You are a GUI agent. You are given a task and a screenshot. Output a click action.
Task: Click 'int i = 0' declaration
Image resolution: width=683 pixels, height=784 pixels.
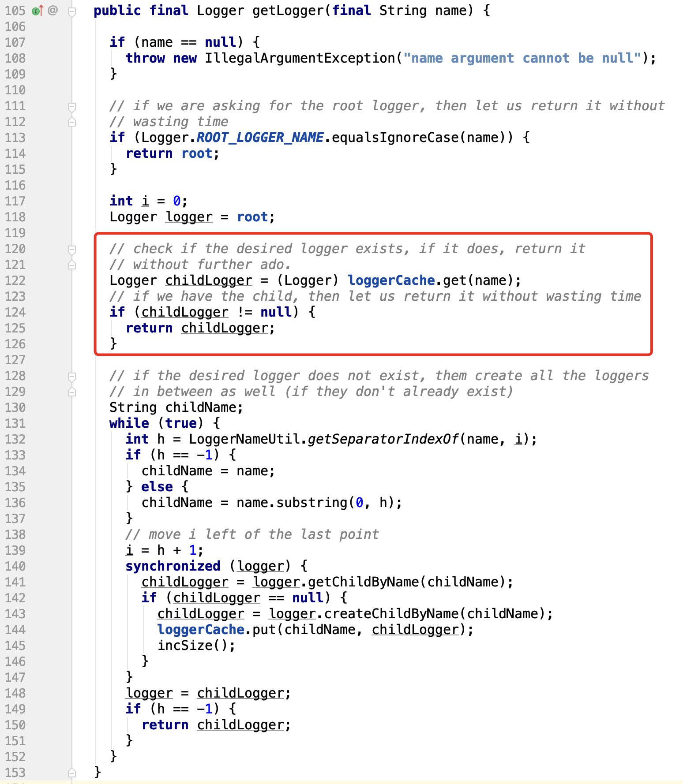coord(149,201)
